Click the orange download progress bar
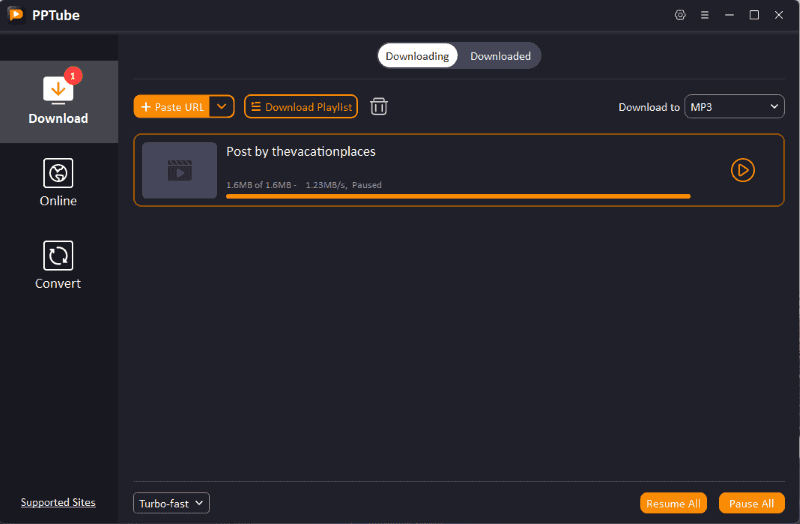Viewport: 800px width, 524px height. pos(458,196)
